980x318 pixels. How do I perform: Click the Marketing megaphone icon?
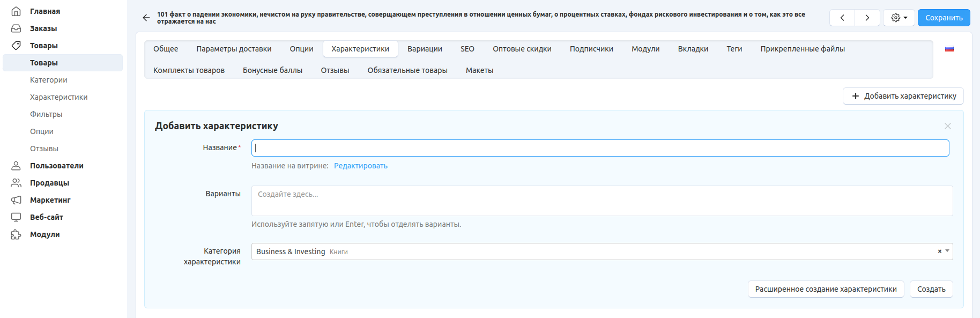click(16, 200)
